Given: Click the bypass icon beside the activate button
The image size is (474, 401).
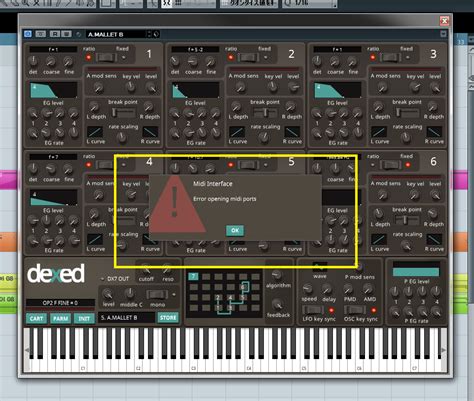Looking at the screenshot, I should tap(41, 34).
